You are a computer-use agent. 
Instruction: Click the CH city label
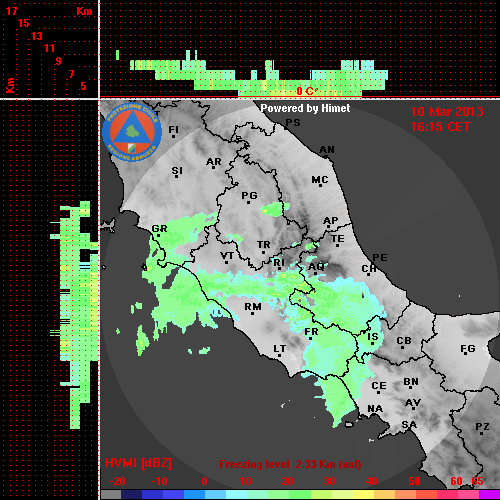click(369, 269)
